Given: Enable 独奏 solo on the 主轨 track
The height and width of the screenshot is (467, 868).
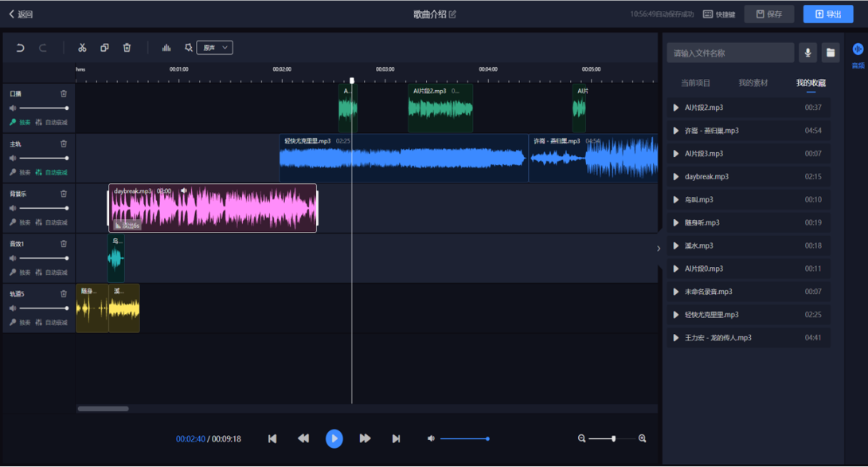Looking at the screenshot, I should [x=22, y=171].
